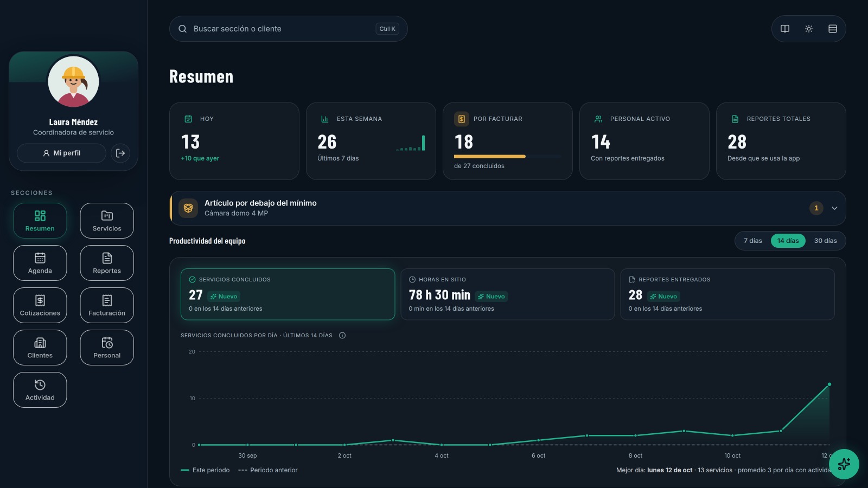The height and width of the screenshot is (488, 868).
Task: Click the calendar icon in Hoy card
Action: point(188,119)
